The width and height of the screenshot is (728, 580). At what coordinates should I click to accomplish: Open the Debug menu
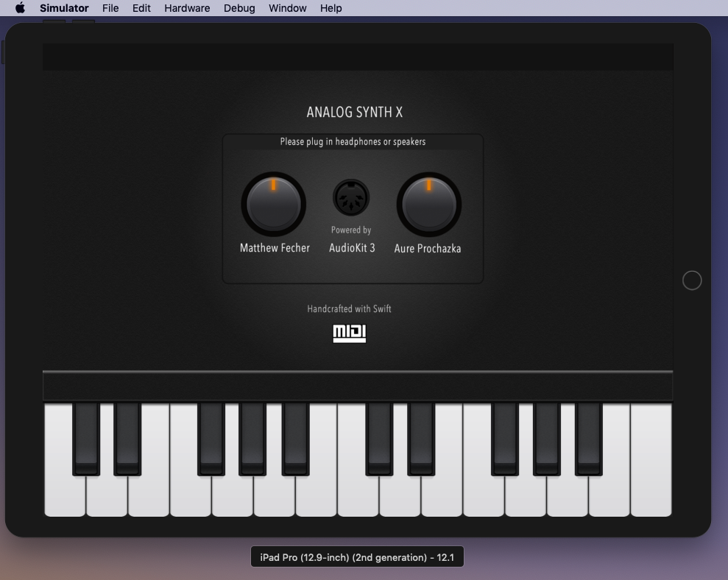[x=239, y=8]
